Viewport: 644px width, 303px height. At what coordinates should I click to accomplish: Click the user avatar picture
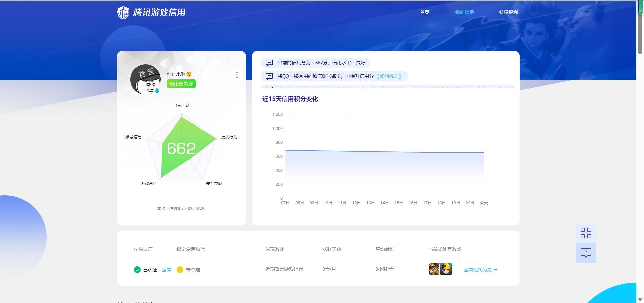145,80
